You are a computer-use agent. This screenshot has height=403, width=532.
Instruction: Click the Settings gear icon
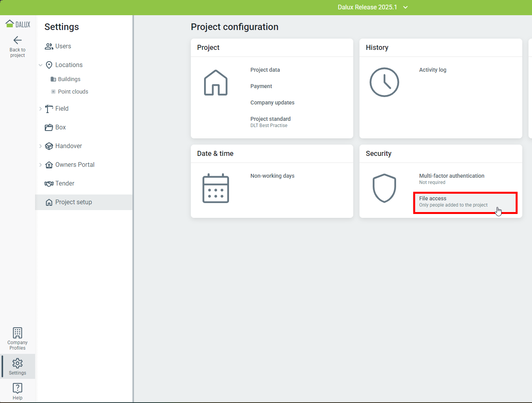[18, 363]
